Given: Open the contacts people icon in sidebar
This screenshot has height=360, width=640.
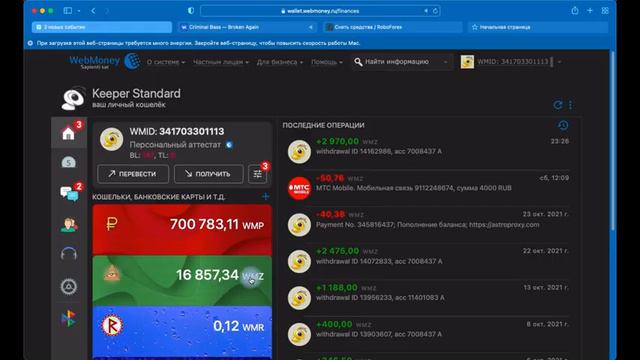Looking at the screenshot, I should pyautogui.click(x=69, y=224).
